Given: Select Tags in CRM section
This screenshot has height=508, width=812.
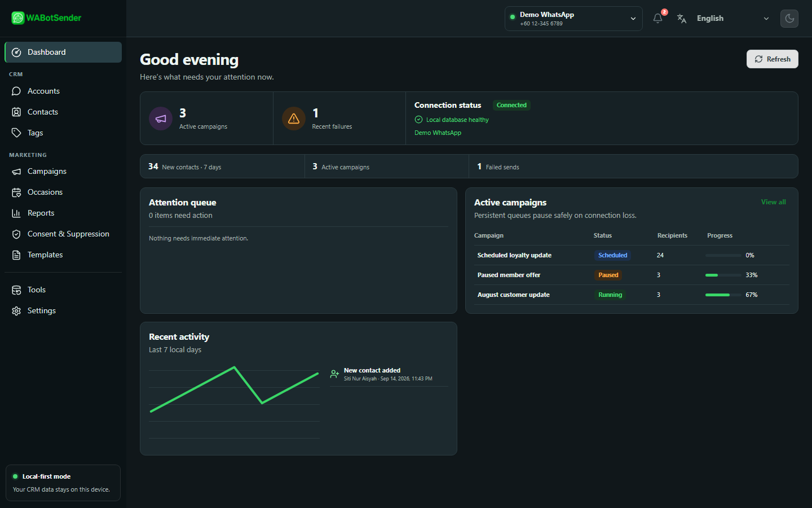Looking at the screenshot, I should pos(63,133).
